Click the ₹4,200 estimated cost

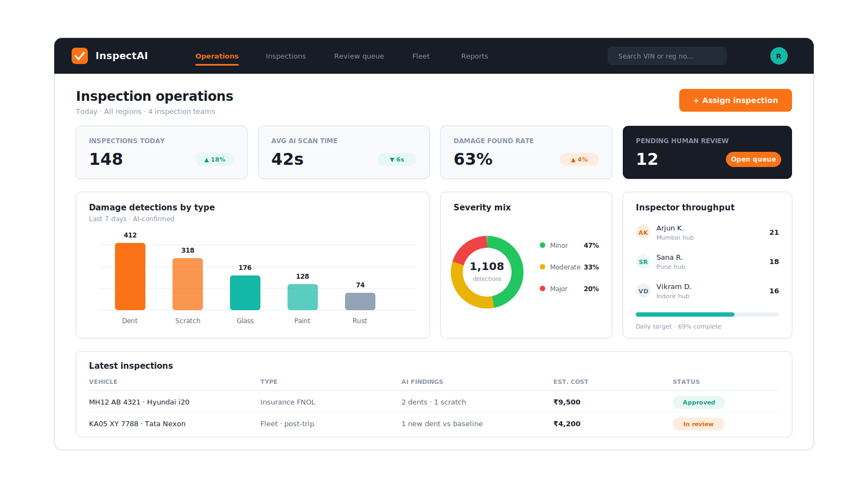(x=567, y=424)
